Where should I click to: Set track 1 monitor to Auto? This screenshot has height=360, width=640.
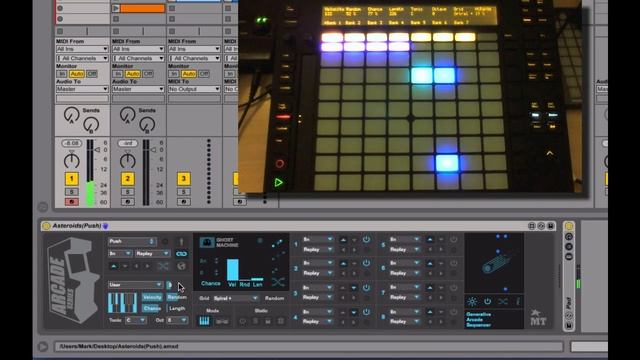point(77,74)
